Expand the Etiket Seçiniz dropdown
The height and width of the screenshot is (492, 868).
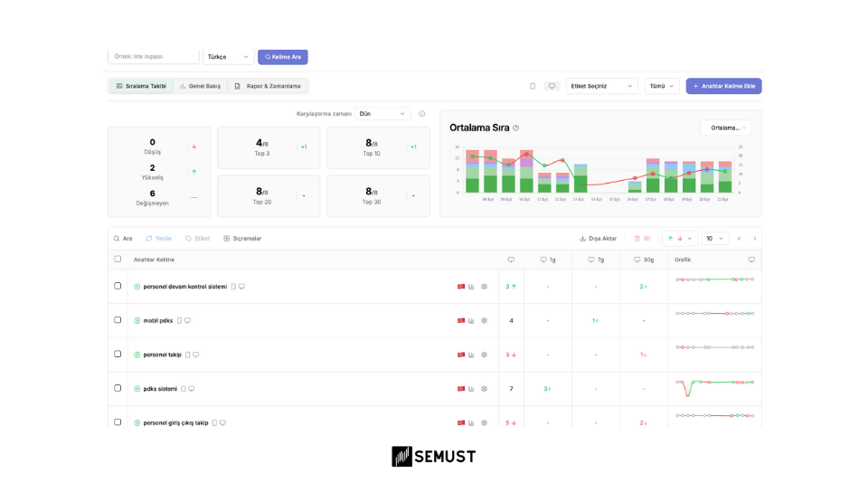coord(601,86)
